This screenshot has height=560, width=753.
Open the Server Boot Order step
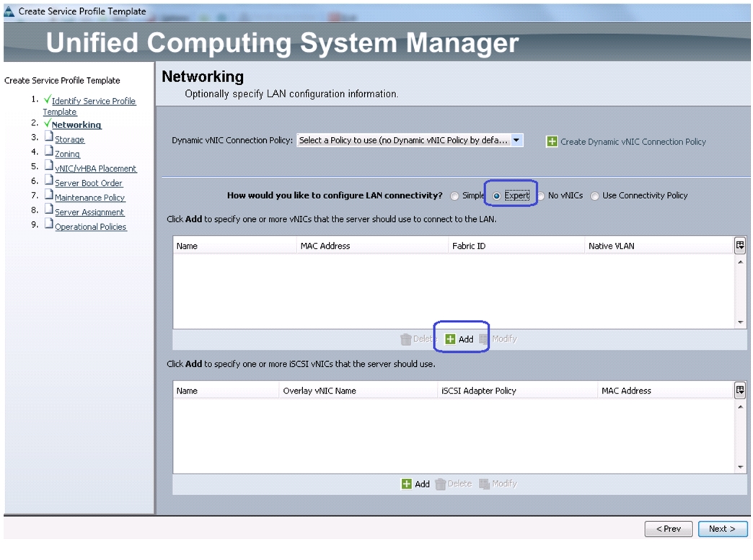(x=89, y=183)
